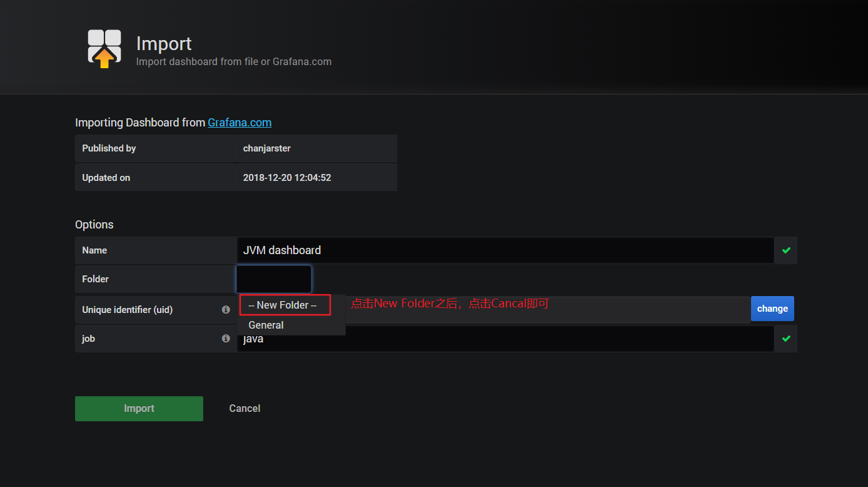This screenshot has width=868, height=487.
Task: Click the info icon beside job label
Action: [226, 339]
